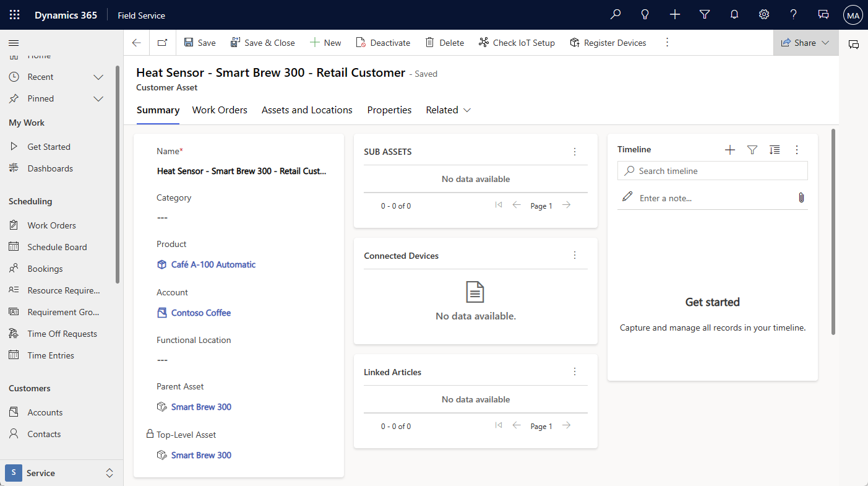Open the Parent Asset Smart Brew 300 link
868x486 pixels.
click(x=201, y=407)
